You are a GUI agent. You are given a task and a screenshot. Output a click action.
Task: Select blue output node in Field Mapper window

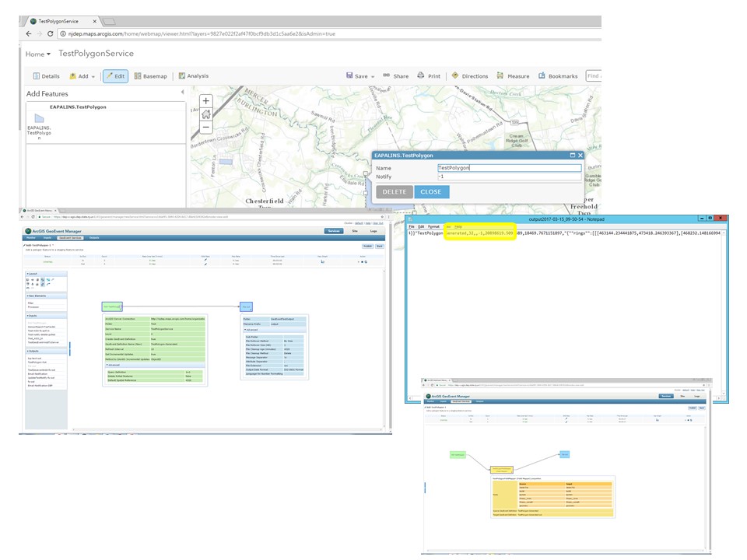pyautogui.click(x=565, y=455)
